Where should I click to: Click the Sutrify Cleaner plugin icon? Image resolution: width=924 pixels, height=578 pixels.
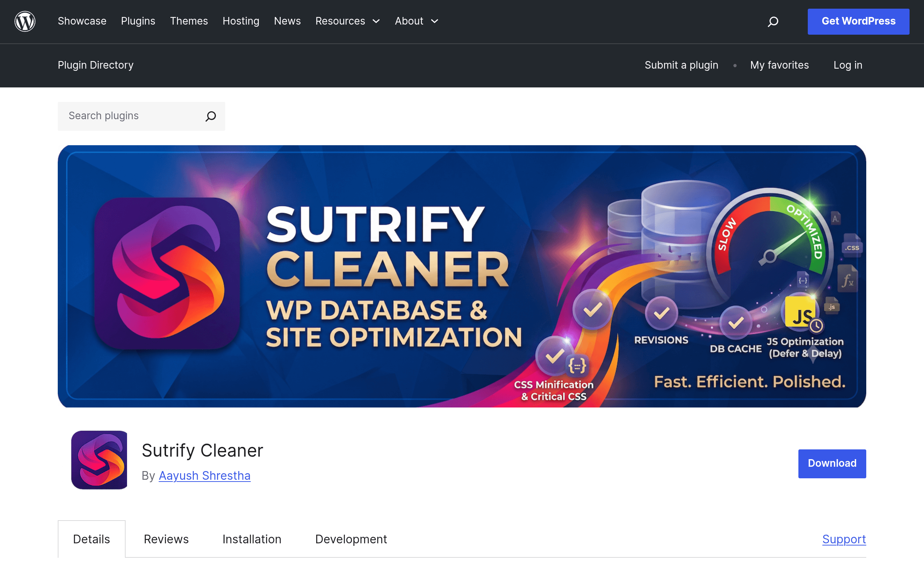[99, 460]
